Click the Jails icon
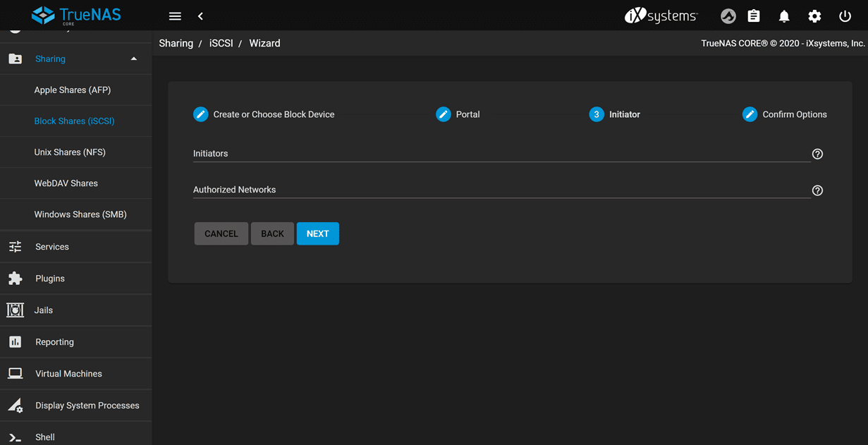Image resolution: width=868 pixels, height=445 pixels. pos(15,310)
